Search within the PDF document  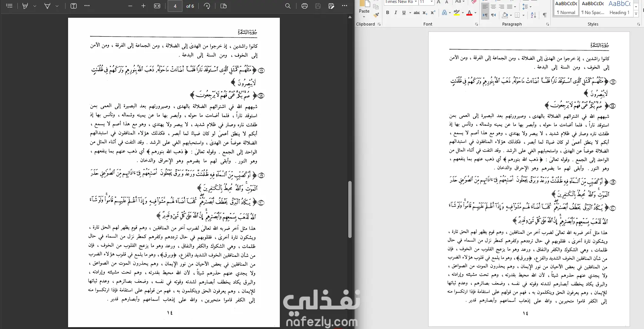point(288,6)
